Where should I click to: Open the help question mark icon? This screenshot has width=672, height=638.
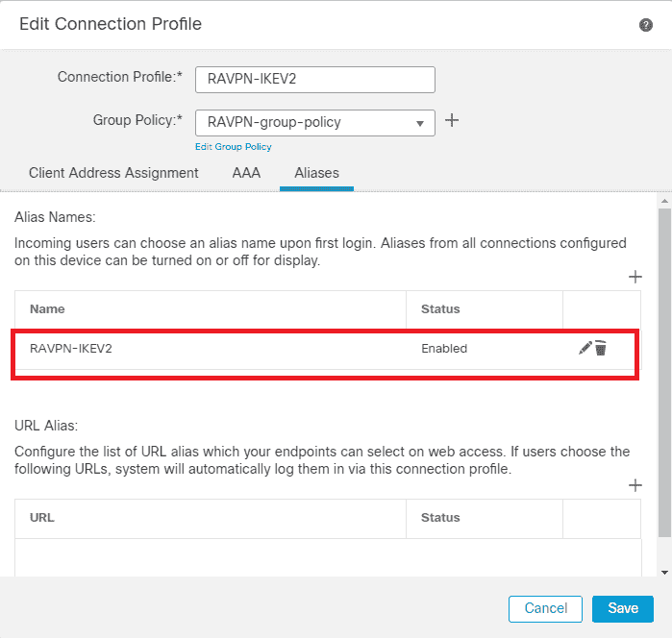tap(645, 25)
